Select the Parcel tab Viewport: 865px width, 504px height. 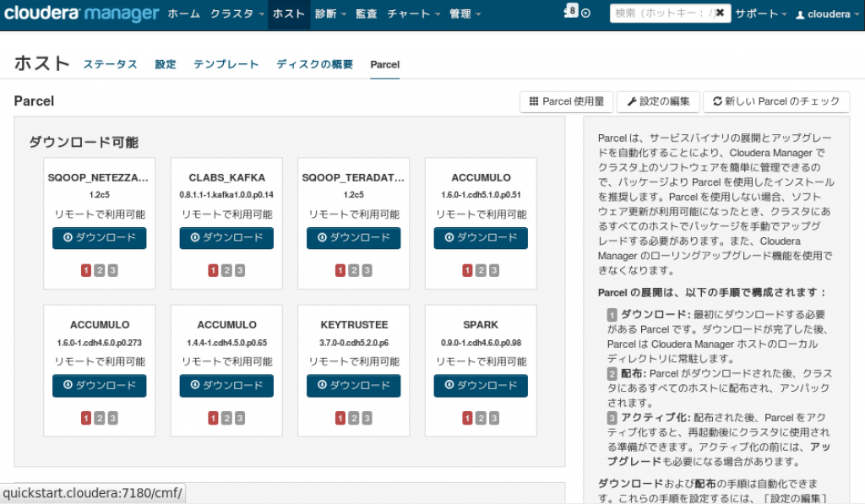pos(385,64)
